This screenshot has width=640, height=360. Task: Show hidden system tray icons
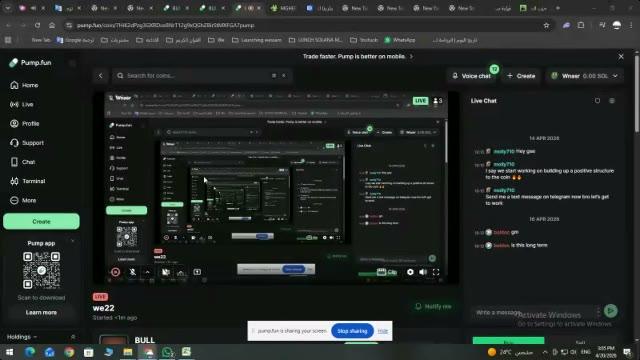[545, 352]
